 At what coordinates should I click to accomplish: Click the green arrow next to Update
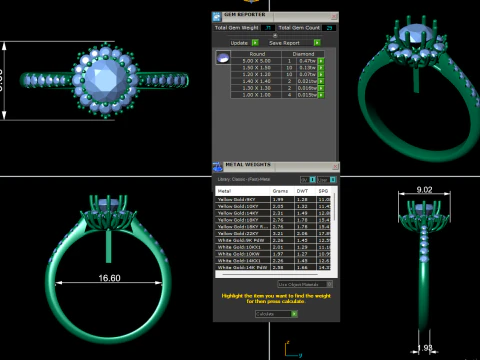click(255, 43)
